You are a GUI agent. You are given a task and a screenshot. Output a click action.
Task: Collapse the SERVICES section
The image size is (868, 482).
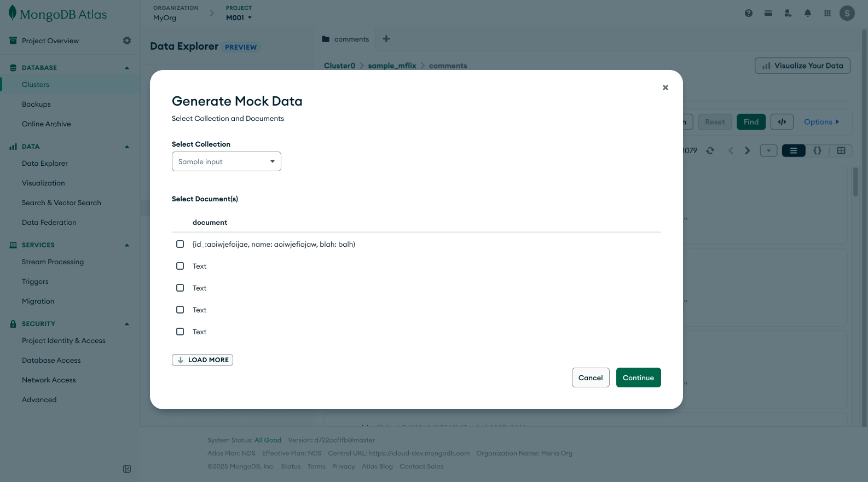127,245
